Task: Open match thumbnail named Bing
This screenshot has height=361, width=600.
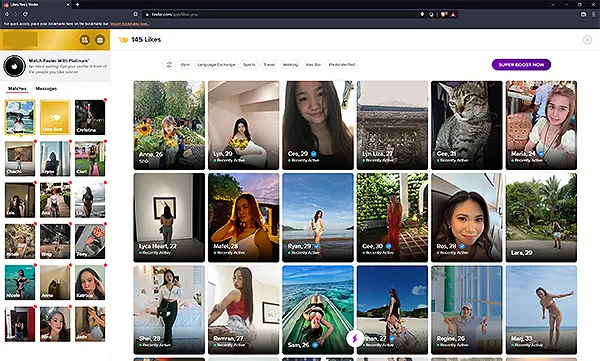Action: pyautogui.click(x=55, y=241)
